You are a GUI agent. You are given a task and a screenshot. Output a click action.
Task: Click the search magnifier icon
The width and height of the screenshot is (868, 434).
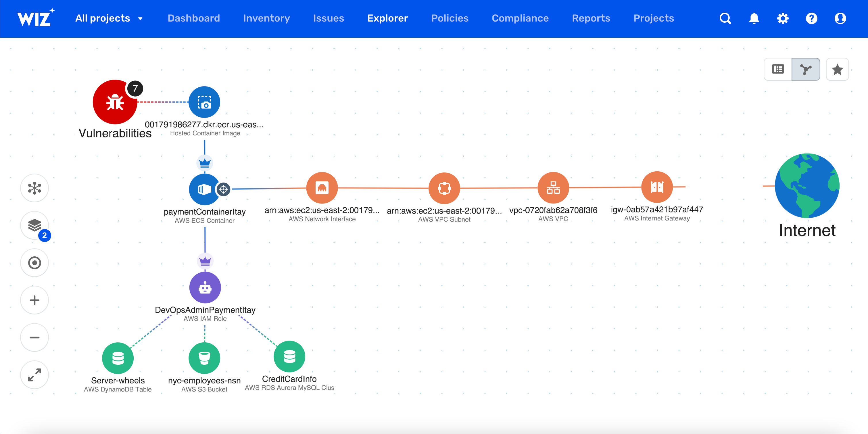pos(725,18)
